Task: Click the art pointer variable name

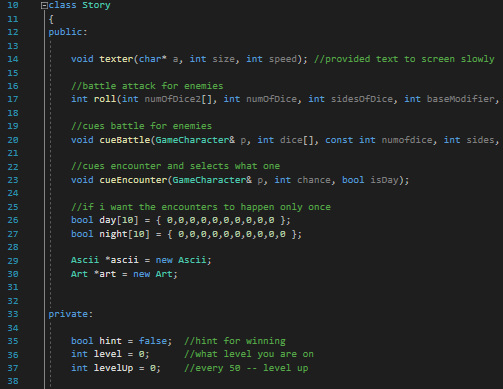Action: pos(108,274)
